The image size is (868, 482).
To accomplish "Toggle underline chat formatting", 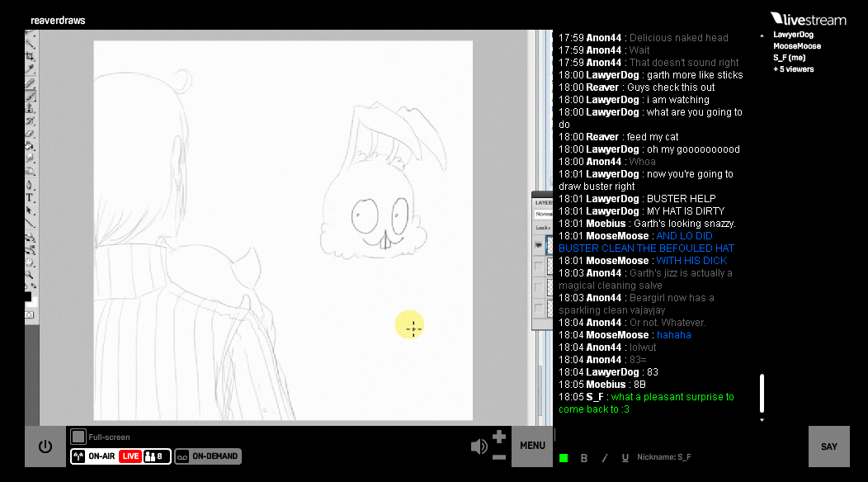I will pyautogui.click(x=625, y=457).
